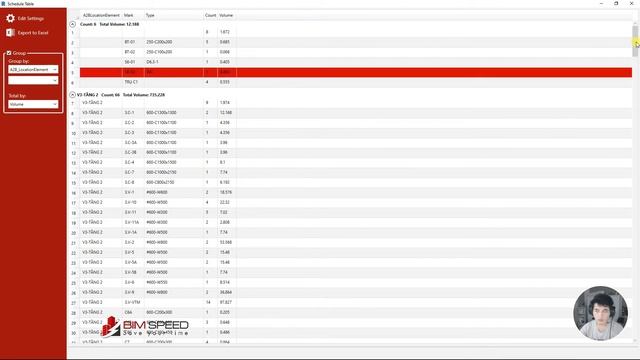The height and width of the screenshot is (360, 640).
Task: Close the Schedule Table window
Action: click(631, 3)
